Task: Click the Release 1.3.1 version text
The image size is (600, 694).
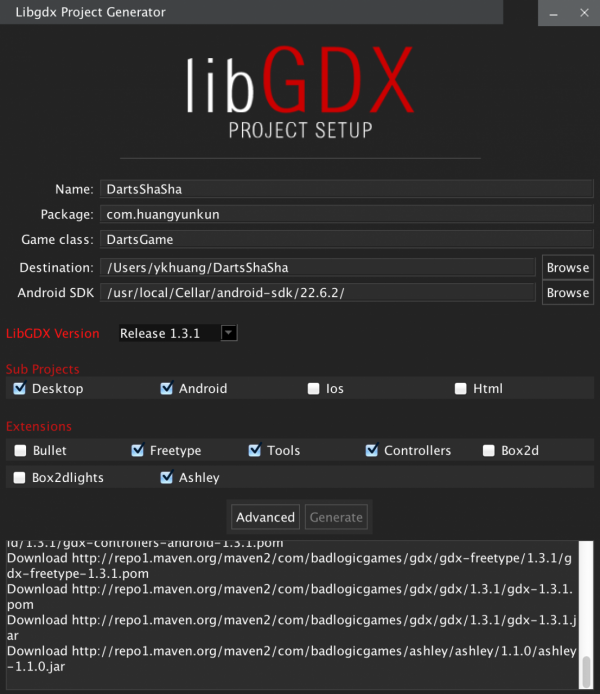Action: pos(160,333)
